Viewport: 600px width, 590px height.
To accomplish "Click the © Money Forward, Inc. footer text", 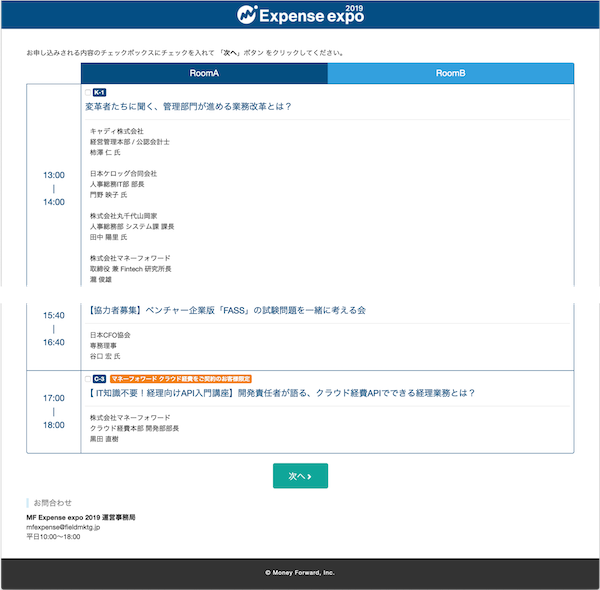I will tap(300, 572).
